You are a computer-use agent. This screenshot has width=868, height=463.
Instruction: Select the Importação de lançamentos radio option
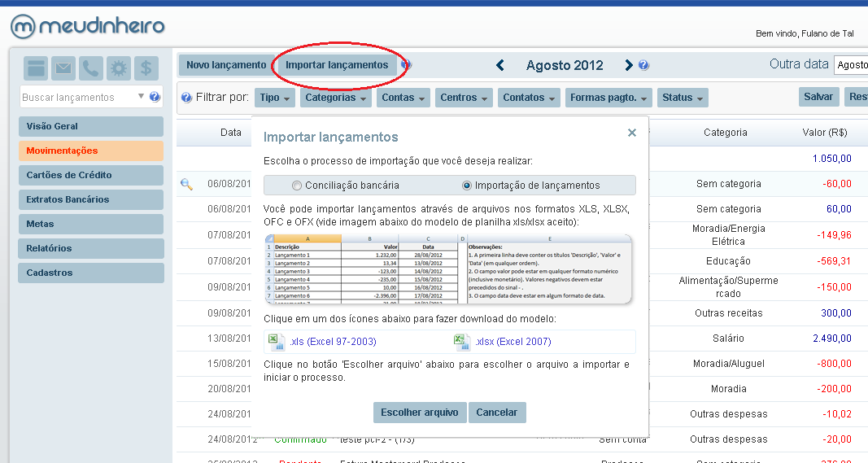(x=467, y=186)
